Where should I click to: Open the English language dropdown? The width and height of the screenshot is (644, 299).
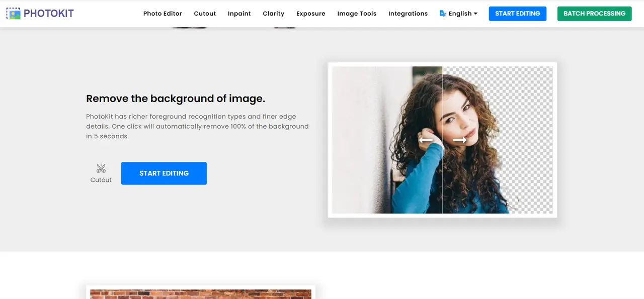click(458, 14)
